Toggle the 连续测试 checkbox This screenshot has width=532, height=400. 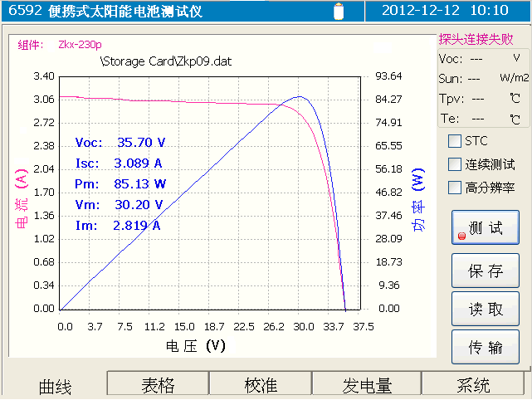454,164
